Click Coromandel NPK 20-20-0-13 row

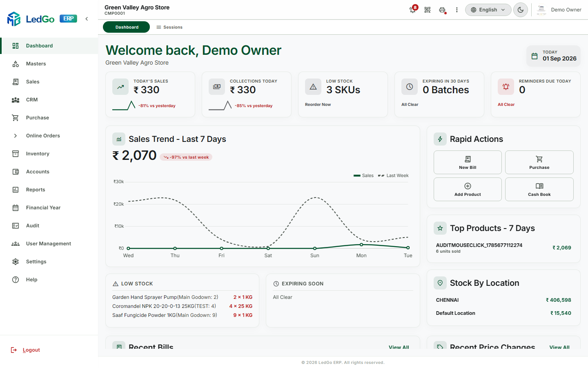(x=182, y=306)
